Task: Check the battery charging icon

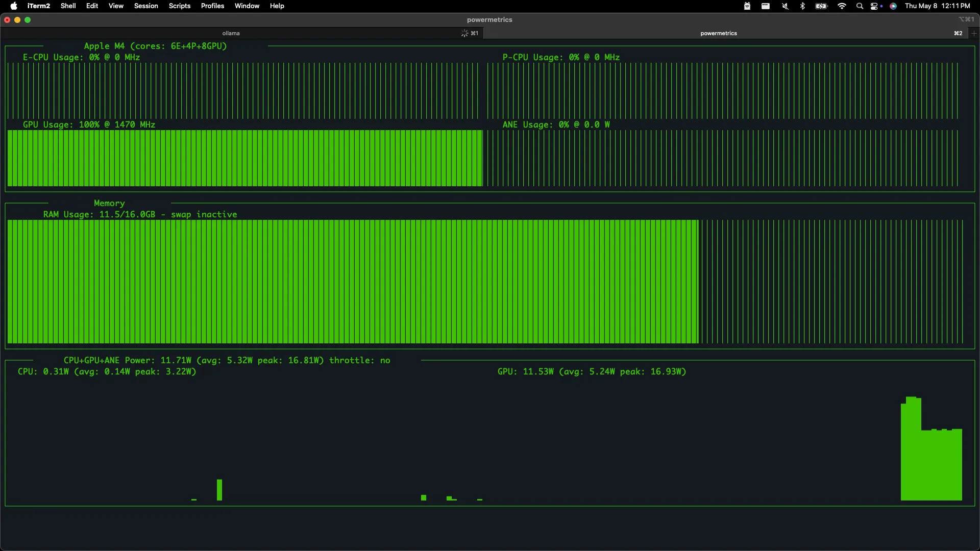Action: click(821, 6)
